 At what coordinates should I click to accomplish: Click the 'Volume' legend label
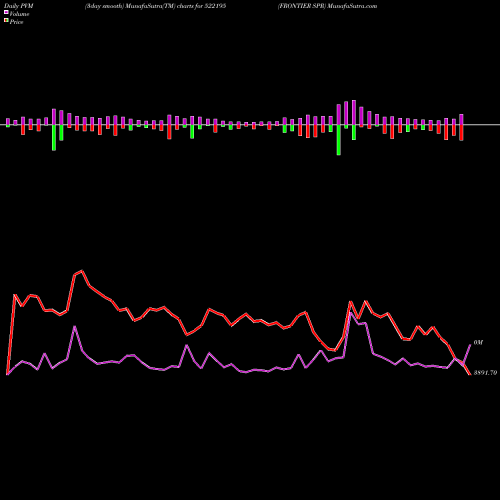(19, 14)
